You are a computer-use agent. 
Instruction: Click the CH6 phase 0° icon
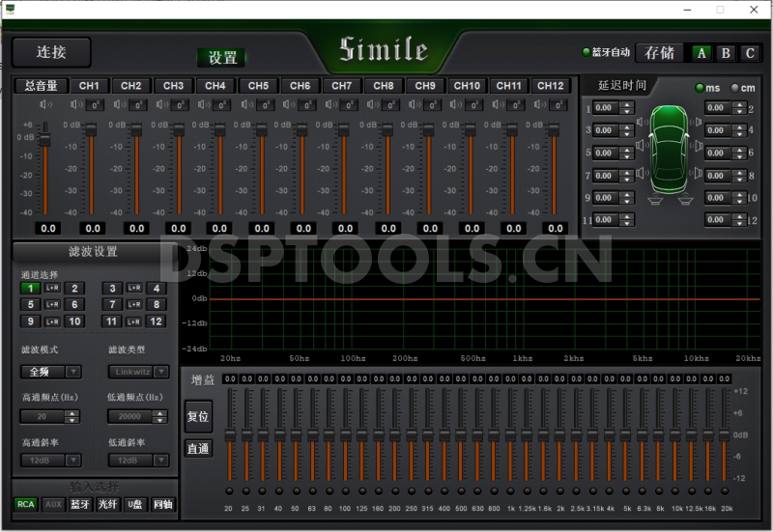305,104
